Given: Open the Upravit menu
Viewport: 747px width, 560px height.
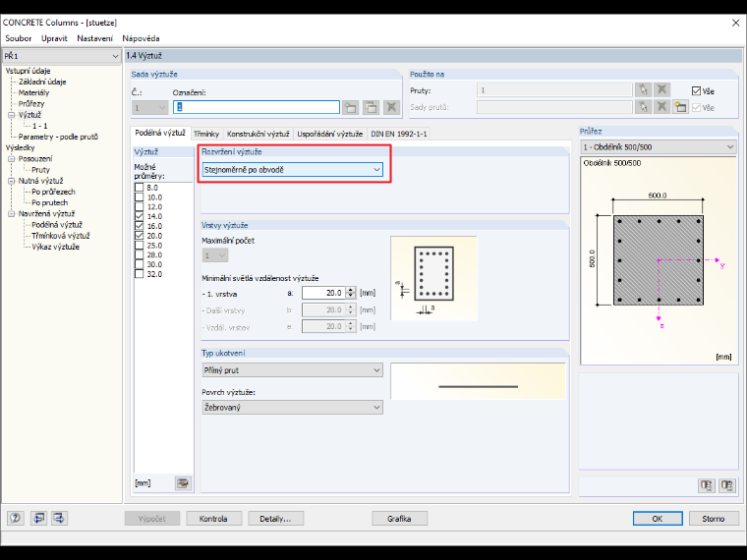Looking at the screenshot, I should 54,38.
